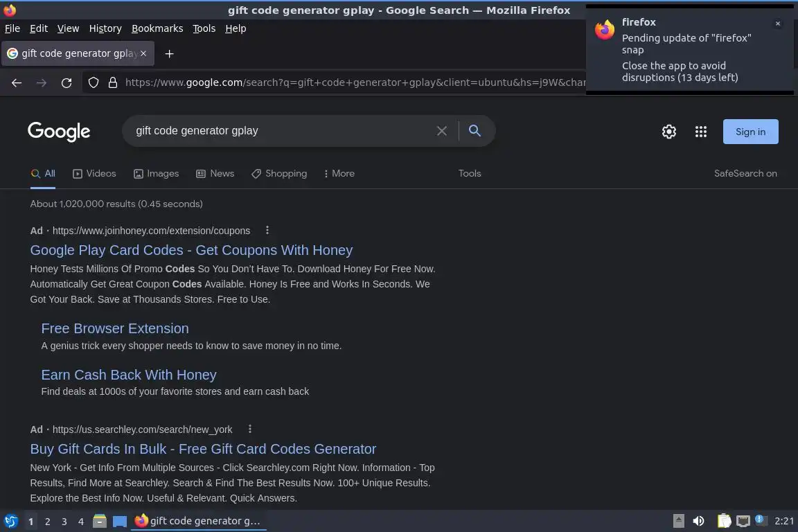Click the Firefox icon in the notification
This screenshot has height=532, width=798.
click(x=605, y=30)
